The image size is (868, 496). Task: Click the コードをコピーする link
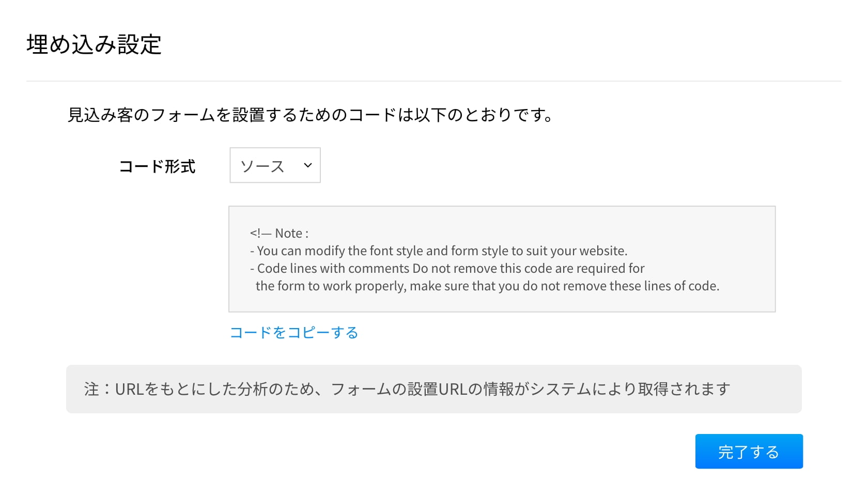(294, 333)
